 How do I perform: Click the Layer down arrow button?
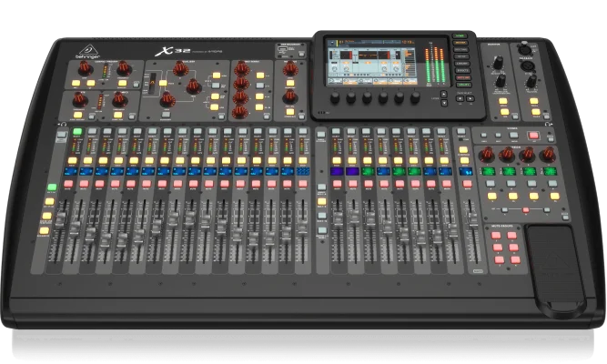click(x=444, y=103)
